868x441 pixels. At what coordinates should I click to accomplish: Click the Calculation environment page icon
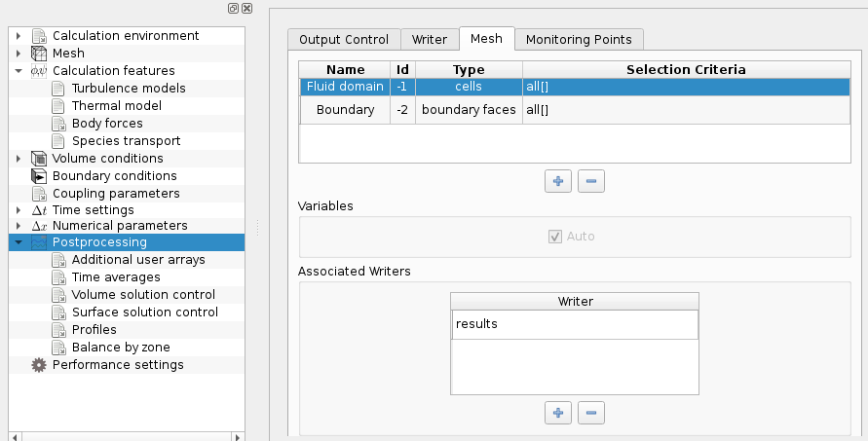(39, 36)
